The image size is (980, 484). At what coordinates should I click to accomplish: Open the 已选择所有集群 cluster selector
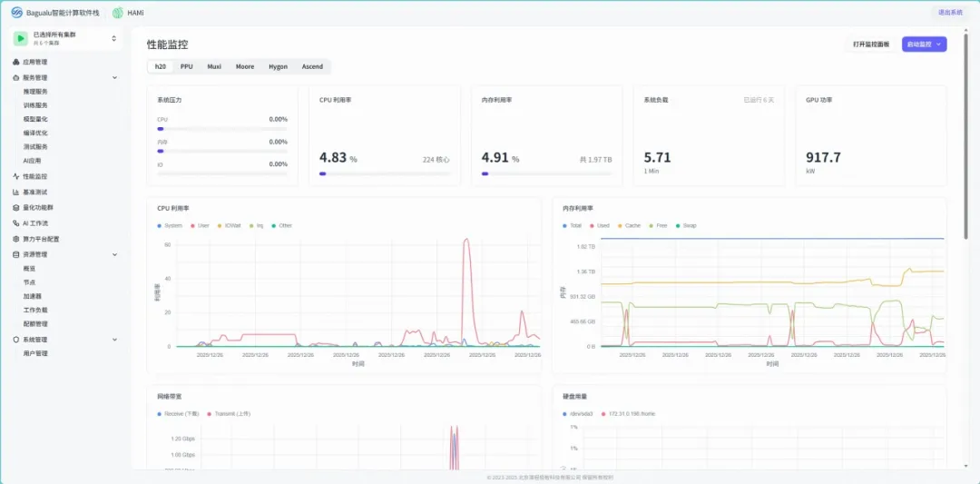[x=65, y=39]
